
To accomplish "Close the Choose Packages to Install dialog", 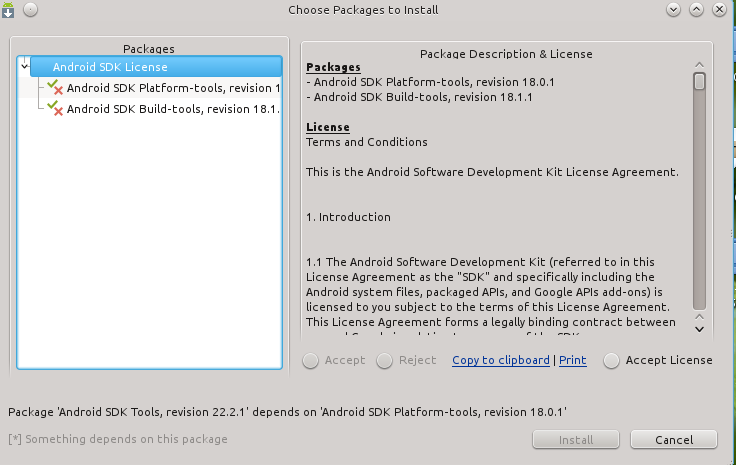I will coord(718,10).
